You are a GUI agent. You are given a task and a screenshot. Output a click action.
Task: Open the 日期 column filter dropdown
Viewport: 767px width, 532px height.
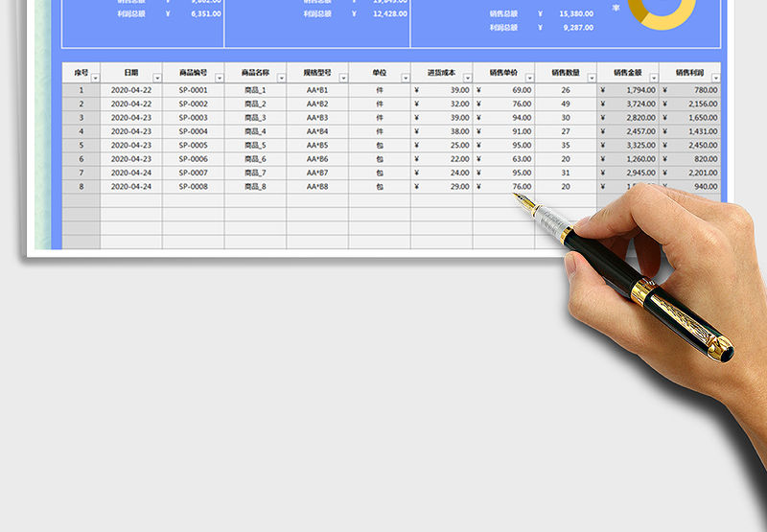click(x=157, y=79)
